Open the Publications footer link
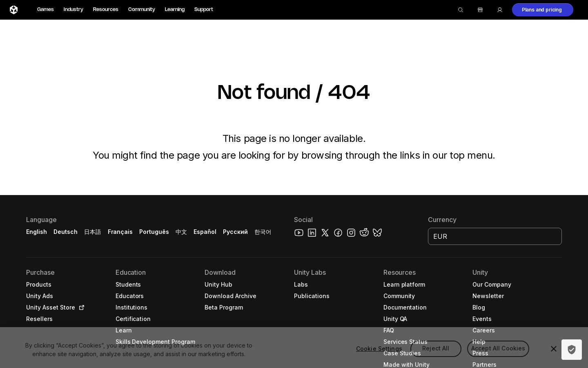 point(312,296)
